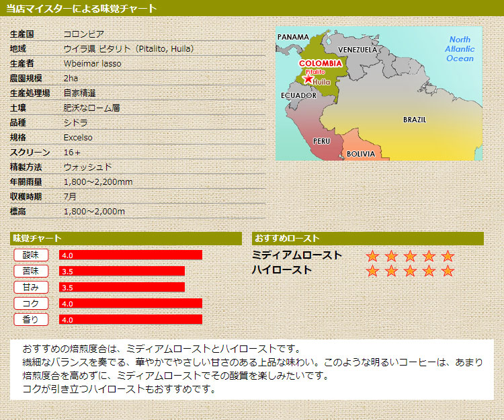Click first star of ミディアムロースト rating

point(372,256)
